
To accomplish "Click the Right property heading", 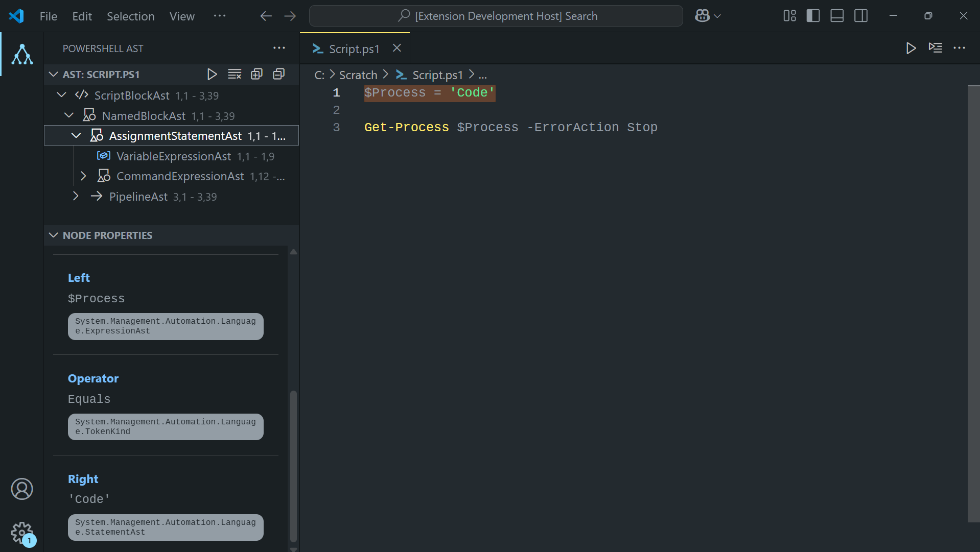I will (83, 479).
